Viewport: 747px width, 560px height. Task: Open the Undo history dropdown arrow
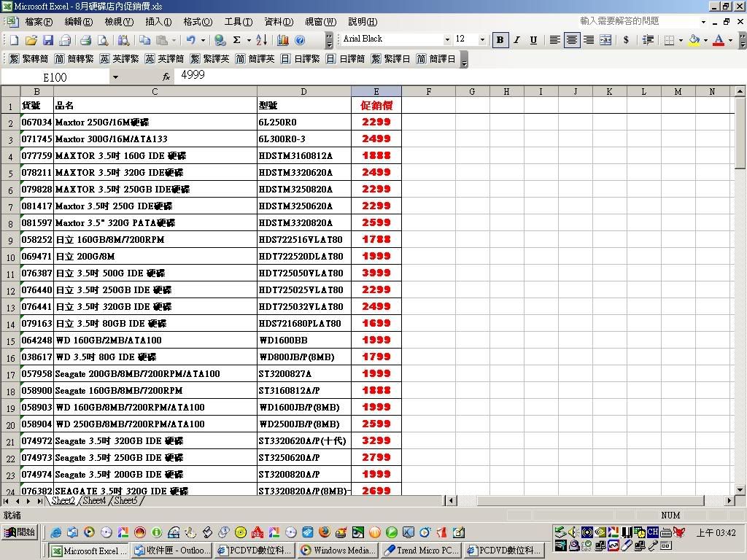(203, 40)
